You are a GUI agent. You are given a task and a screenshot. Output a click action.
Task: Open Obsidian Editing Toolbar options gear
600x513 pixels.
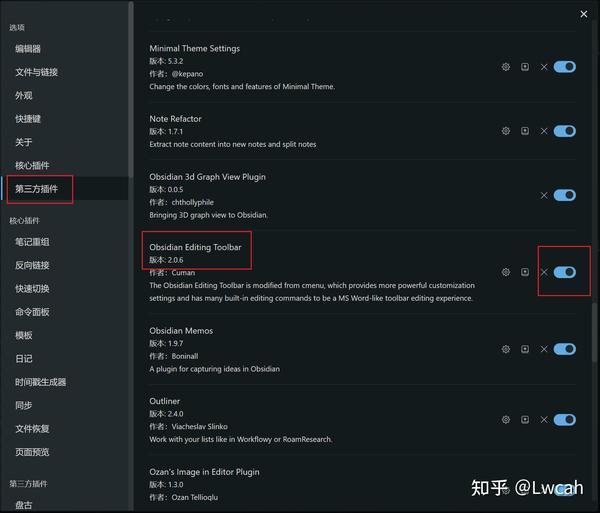point(505,272)
